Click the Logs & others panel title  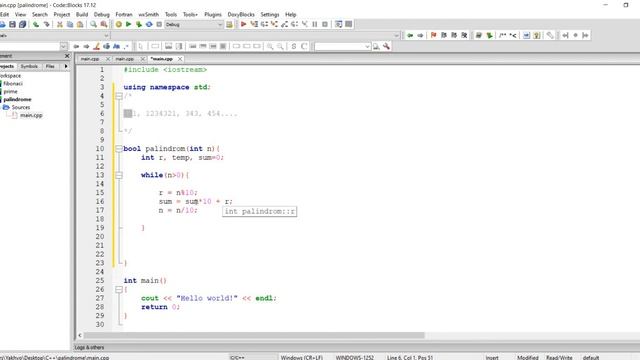tap(89, 347)
